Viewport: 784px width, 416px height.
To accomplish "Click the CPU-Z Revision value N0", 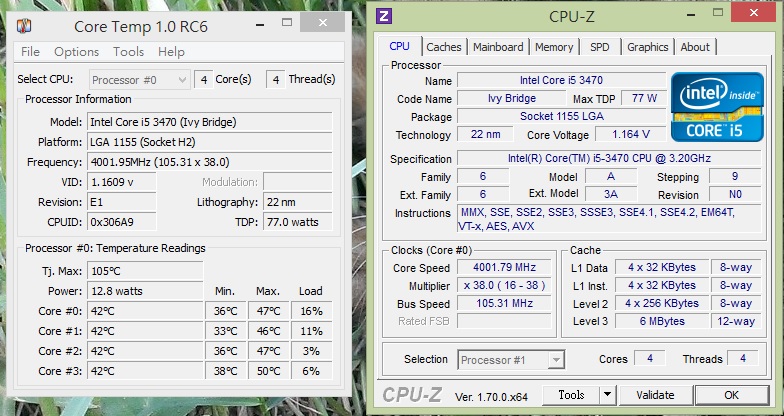I will [735, 194].
